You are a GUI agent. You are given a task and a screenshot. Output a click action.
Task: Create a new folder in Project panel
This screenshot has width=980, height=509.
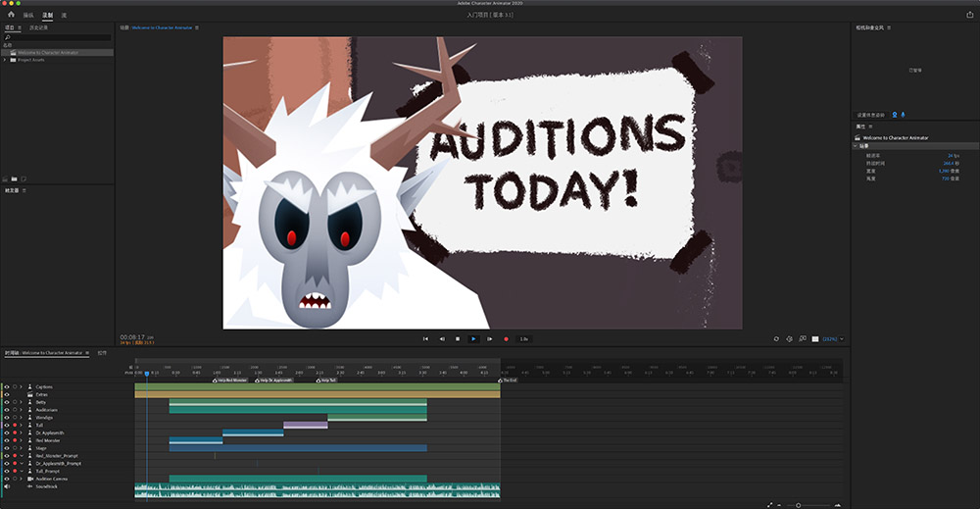point(15,178)
